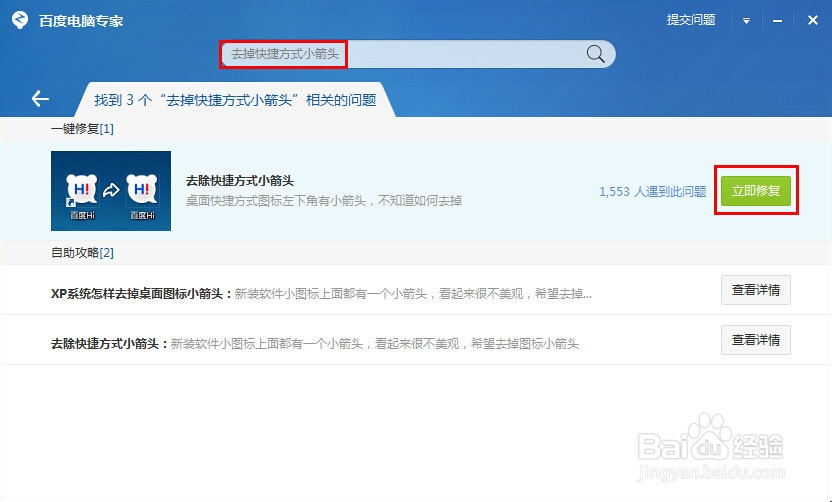Select the tab 找到 3 个相关的问题
Image resolution: width=832 pixels, height=502 pixels.
coord(235,100)
